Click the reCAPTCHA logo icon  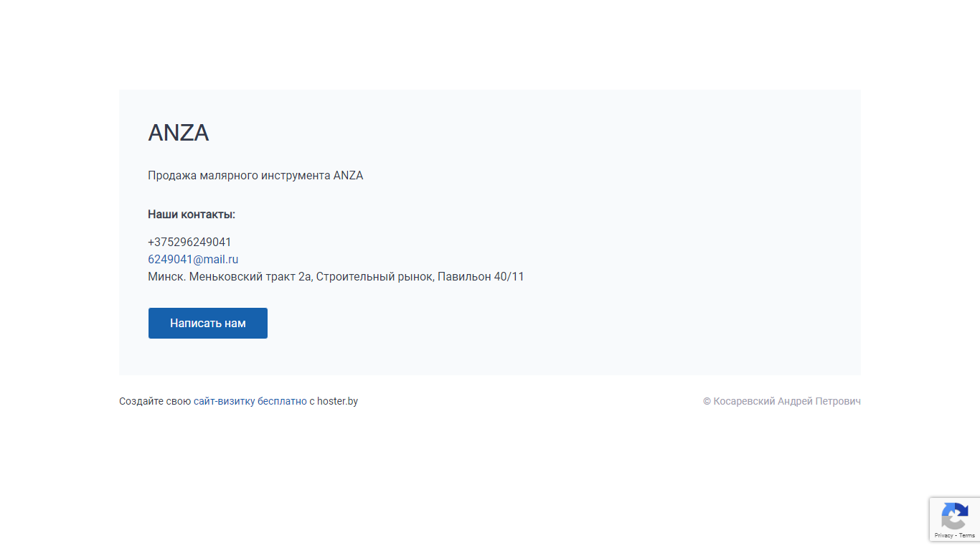click(x=955, y=517)
